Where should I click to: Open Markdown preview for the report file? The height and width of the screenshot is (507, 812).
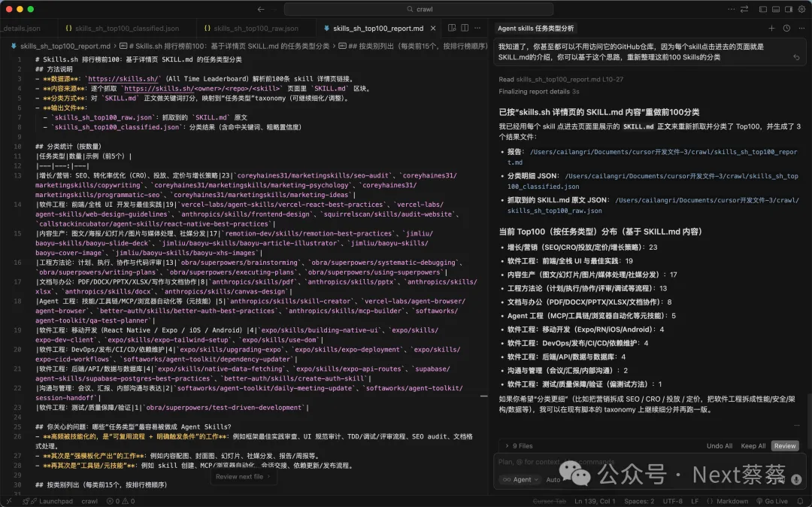pyautogui.click(x=453, y=28)
